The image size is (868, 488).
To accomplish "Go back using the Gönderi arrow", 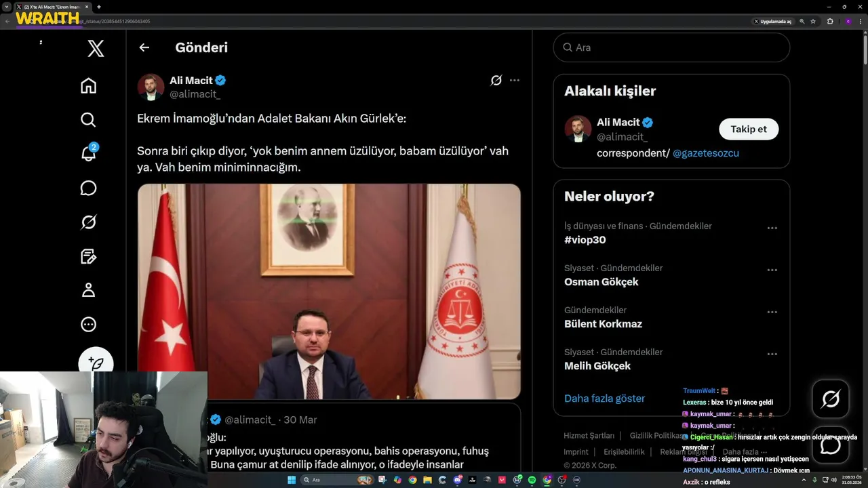I will pyautogui.click(x=144, y=47).
